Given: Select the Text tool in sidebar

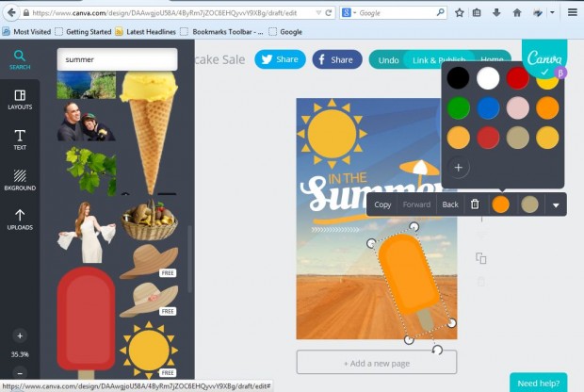Looking at the screenshot, I should click(20, 139).
